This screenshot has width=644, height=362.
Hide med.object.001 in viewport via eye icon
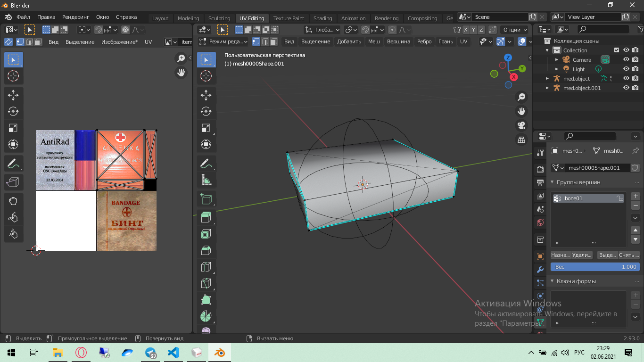pyautogui.click(x=626, y=88)
